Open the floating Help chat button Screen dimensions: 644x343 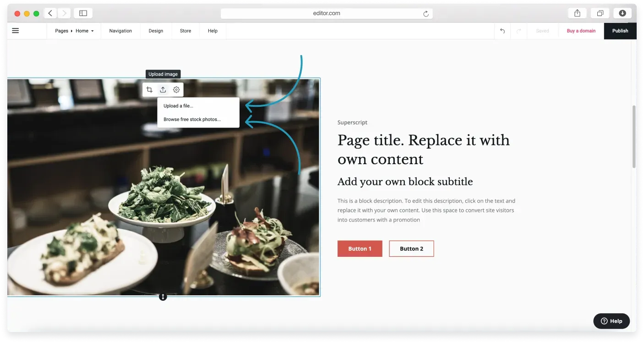(611, 321)
